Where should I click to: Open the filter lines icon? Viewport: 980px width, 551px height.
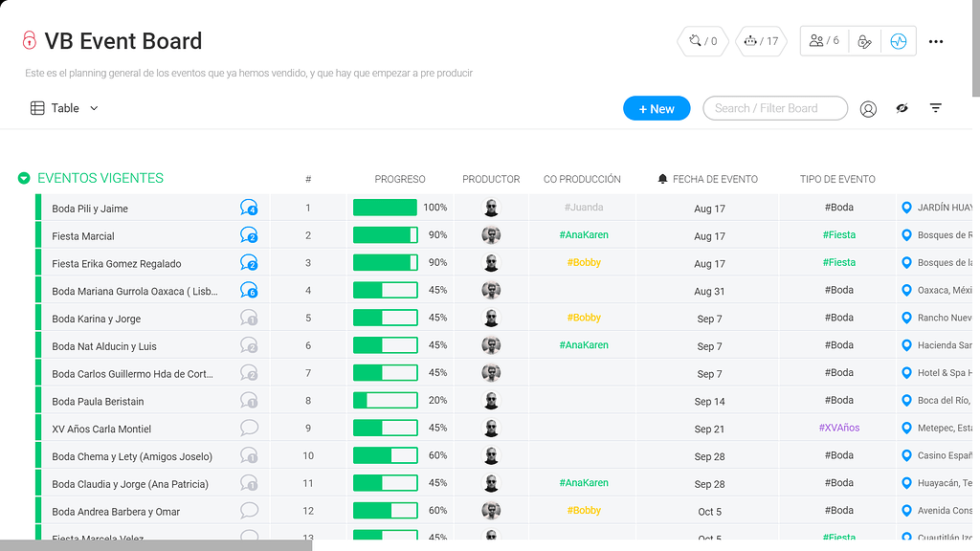pos(936,109)
